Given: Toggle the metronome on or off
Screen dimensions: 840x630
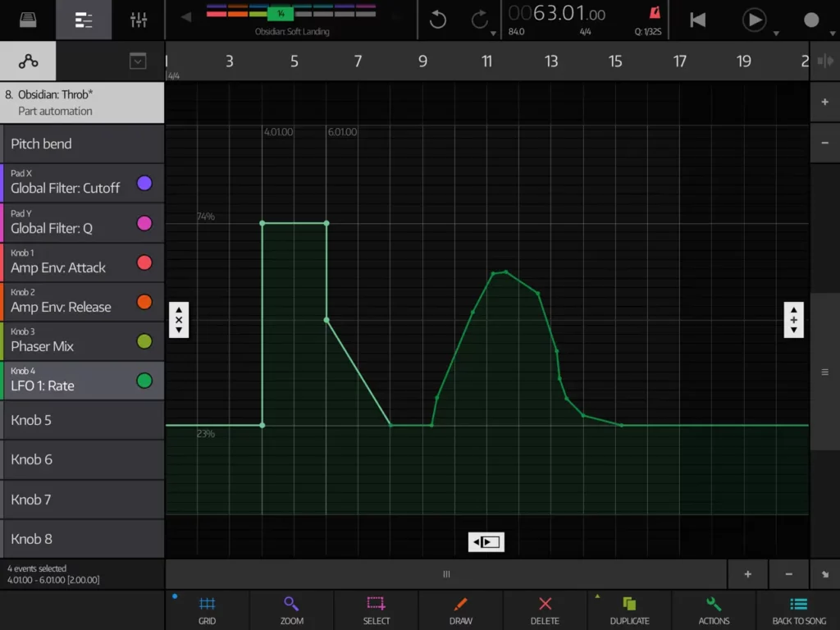Looking at the screenshot, I should pos(655,13).
